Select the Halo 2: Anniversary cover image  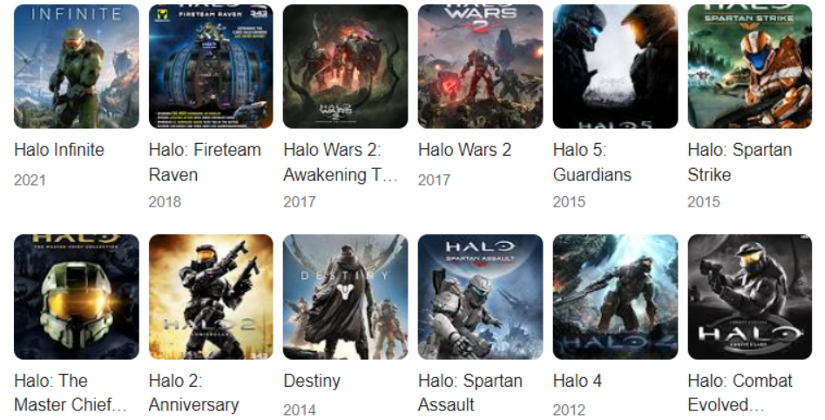(211, 297)
